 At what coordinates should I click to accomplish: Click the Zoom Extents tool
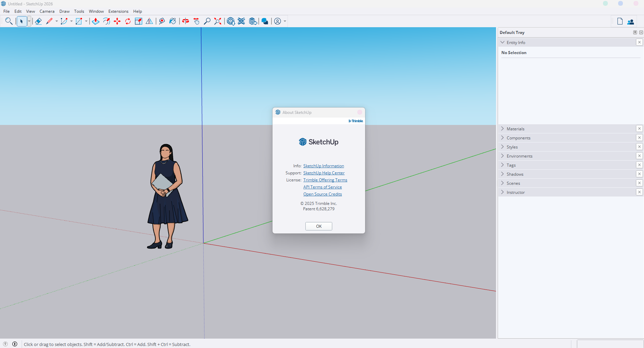pyautogui.click(x=218, y=21)
